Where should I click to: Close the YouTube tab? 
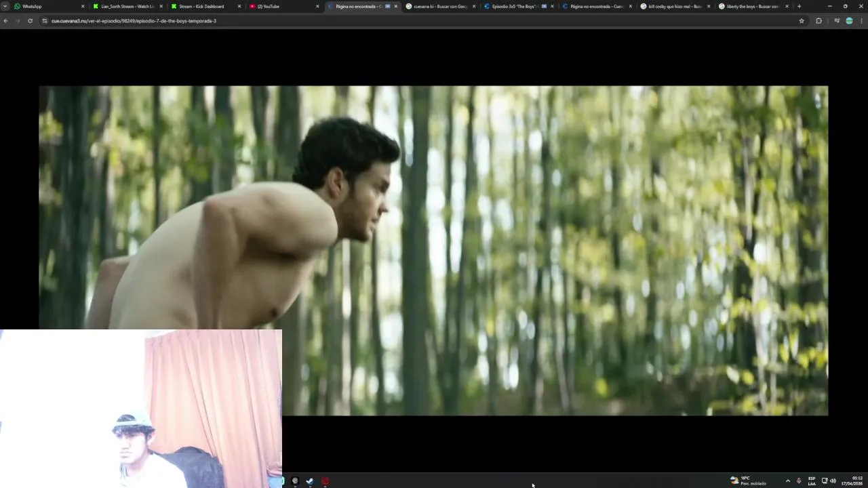(317, 6)
